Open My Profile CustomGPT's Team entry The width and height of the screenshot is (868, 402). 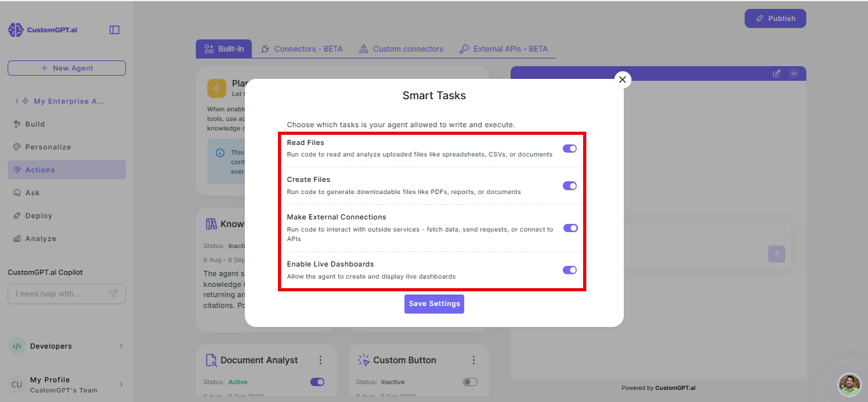click(x=67, y=385)
